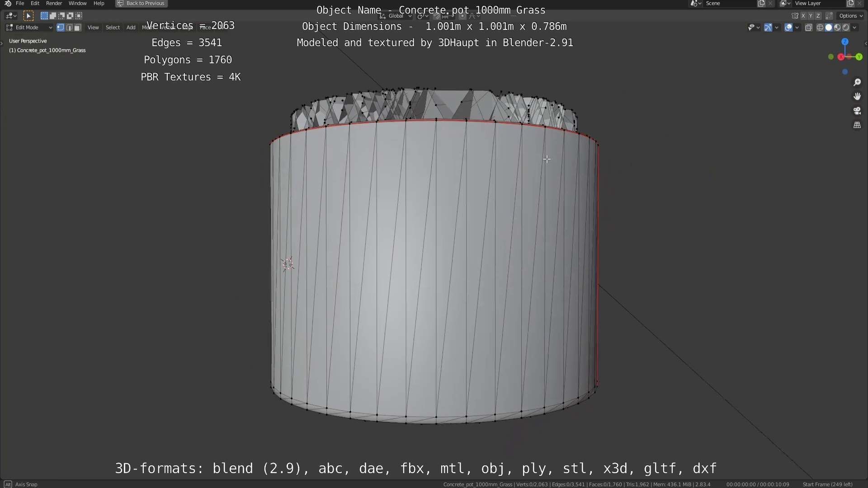Toggle X axis mirror
Screen dimensions: 868x488
coord(803,16)
